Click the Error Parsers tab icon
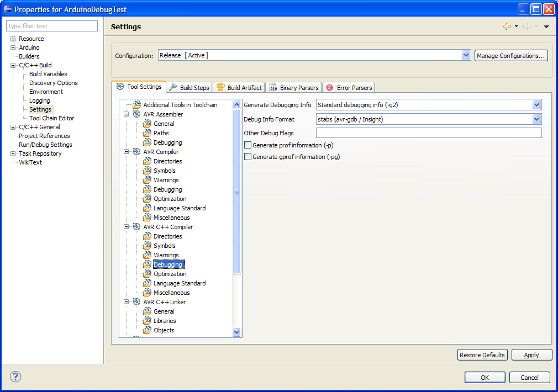 pyautogui.click(x=330, y=88)
